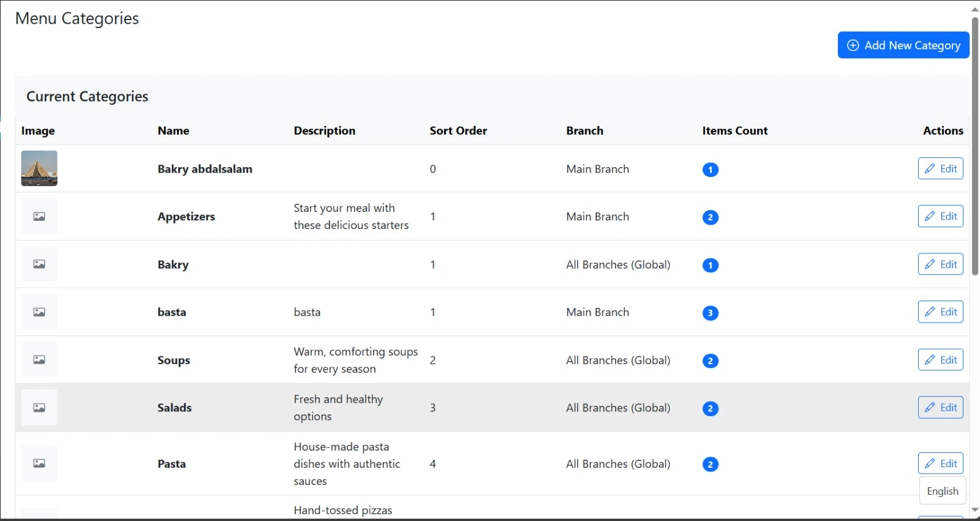Open the Bakry abdalsalam pyramid thumbnail
The height and width of the screenshot is (521, 980).
coord(39,168)
